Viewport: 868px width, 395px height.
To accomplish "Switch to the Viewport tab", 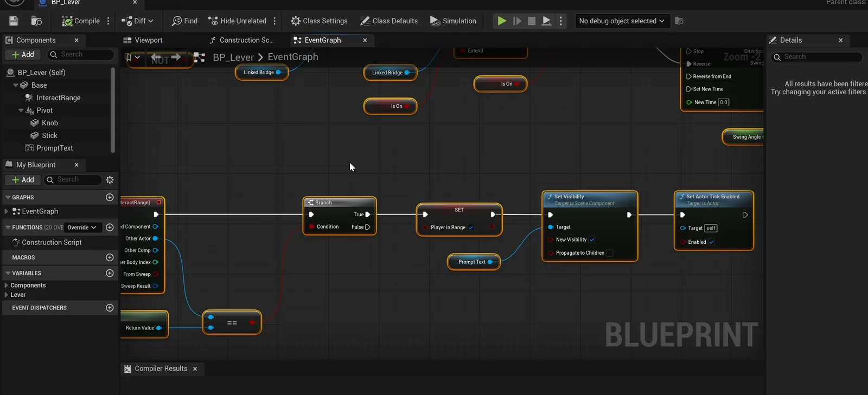I will [143, 40].
